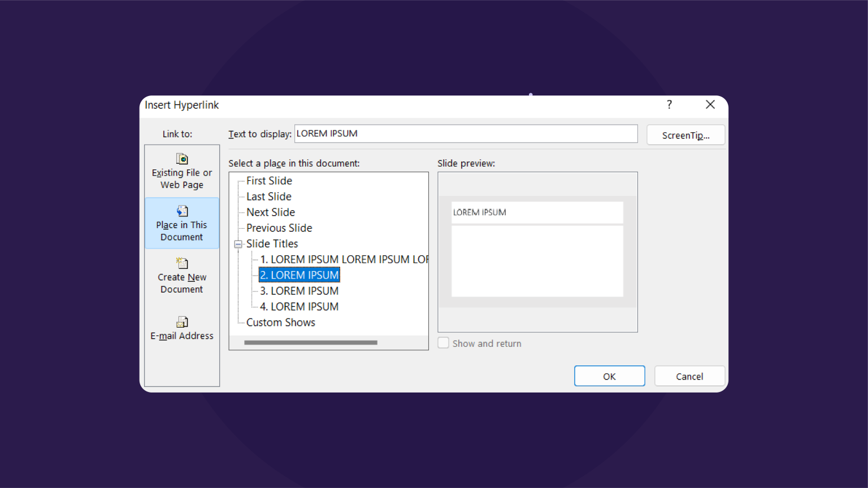Image resolution: width=868 pixels, height=488 pixels.
Task: Select Custom Shows in the tree
Action: [281, 322]
